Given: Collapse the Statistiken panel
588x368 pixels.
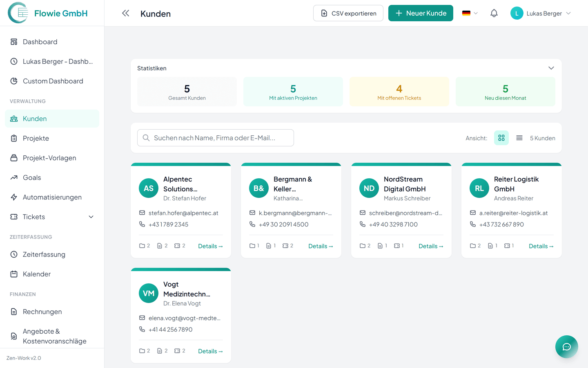Looking at the screenshot, I should click(551, 68).
